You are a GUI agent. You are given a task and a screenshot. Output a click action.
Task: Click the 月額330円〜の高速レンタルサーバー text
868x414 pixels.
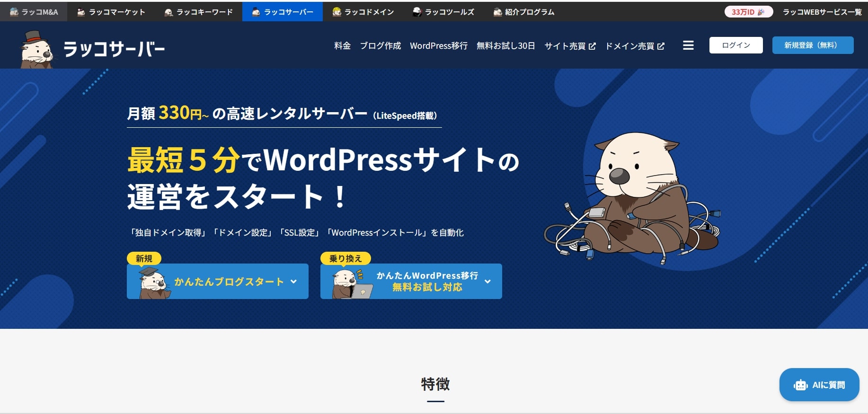click(247, 113)
